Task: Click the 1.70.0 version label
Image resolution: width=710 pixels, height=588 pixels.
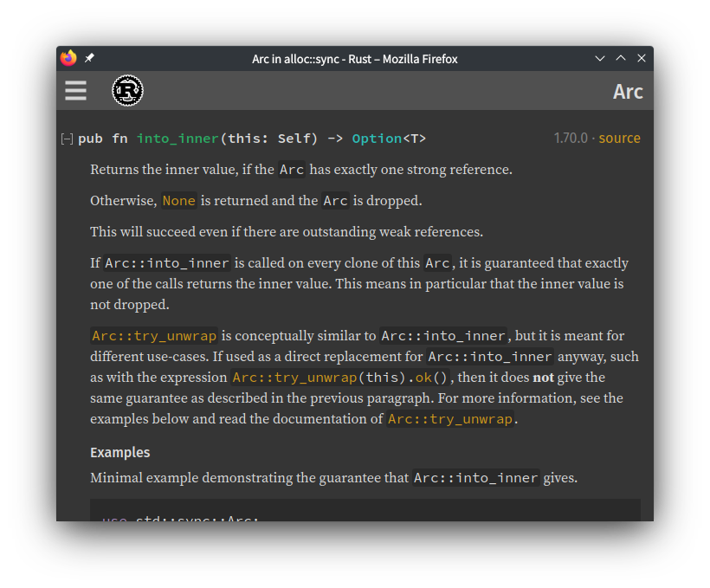Action: tap(571, 138)
